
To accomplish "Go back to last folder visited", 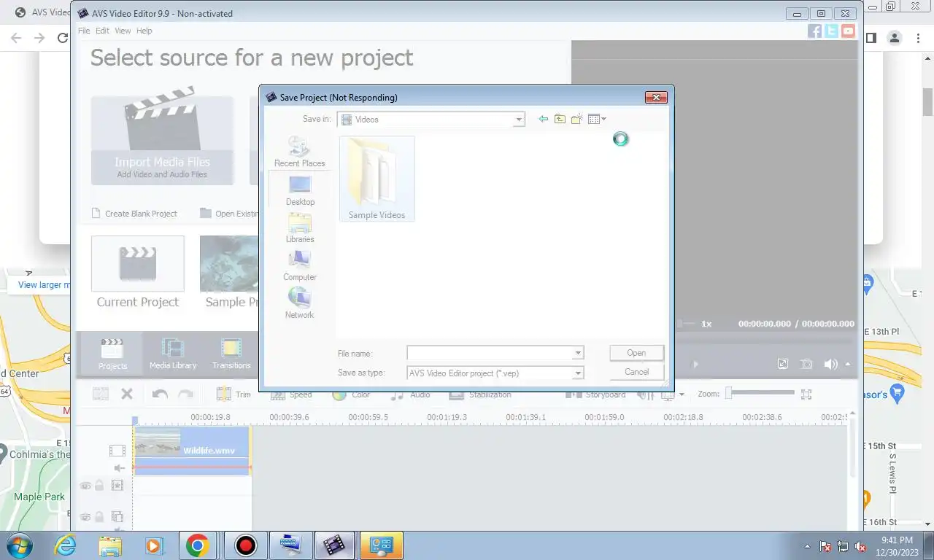I will [543, 119].
